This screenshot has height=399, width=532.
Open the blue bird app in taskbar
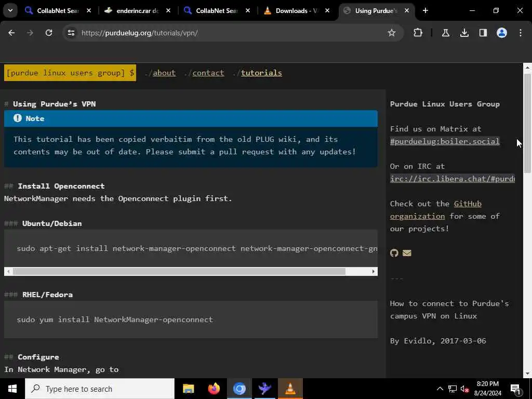click(264, 389)
